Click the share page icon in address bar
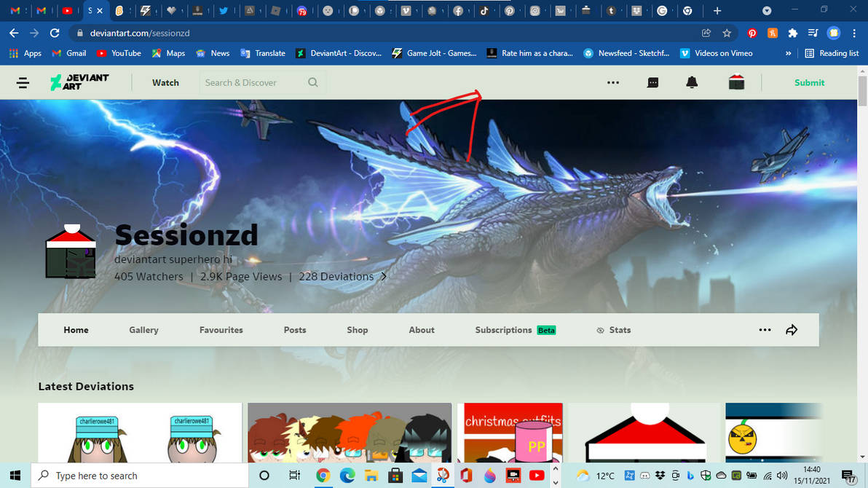Screen dimensions: 868x488 (706, 34)
